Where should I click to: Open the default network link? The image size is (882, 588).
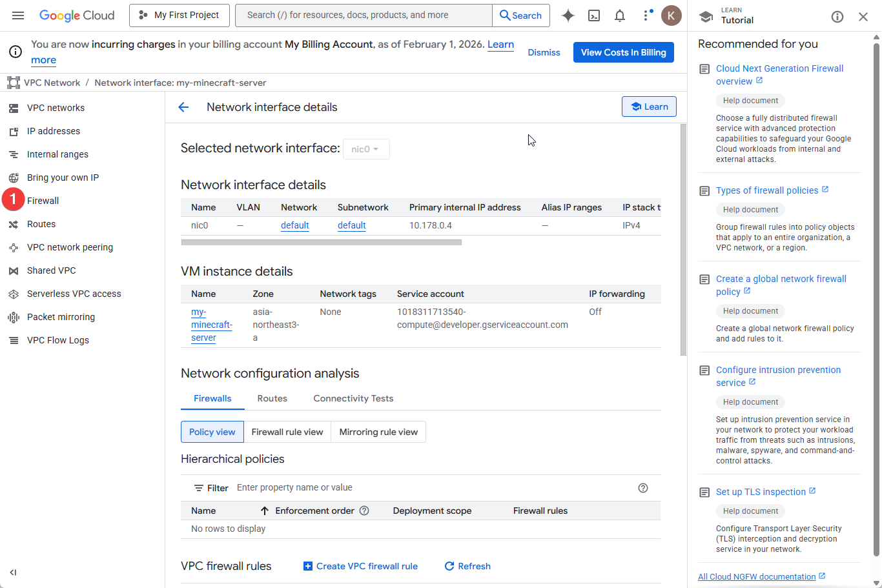pyautogui.click(x=295, y=225)
